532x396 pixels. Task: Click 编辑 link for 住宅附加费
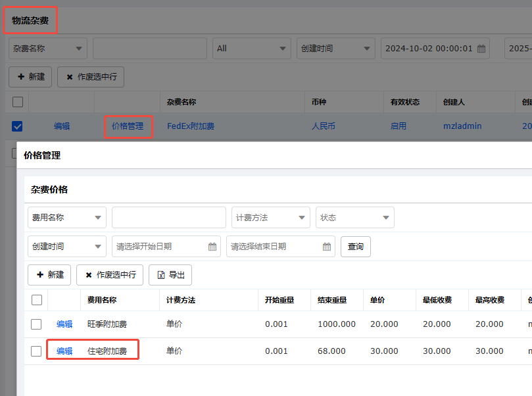click(x=64, y=351)
